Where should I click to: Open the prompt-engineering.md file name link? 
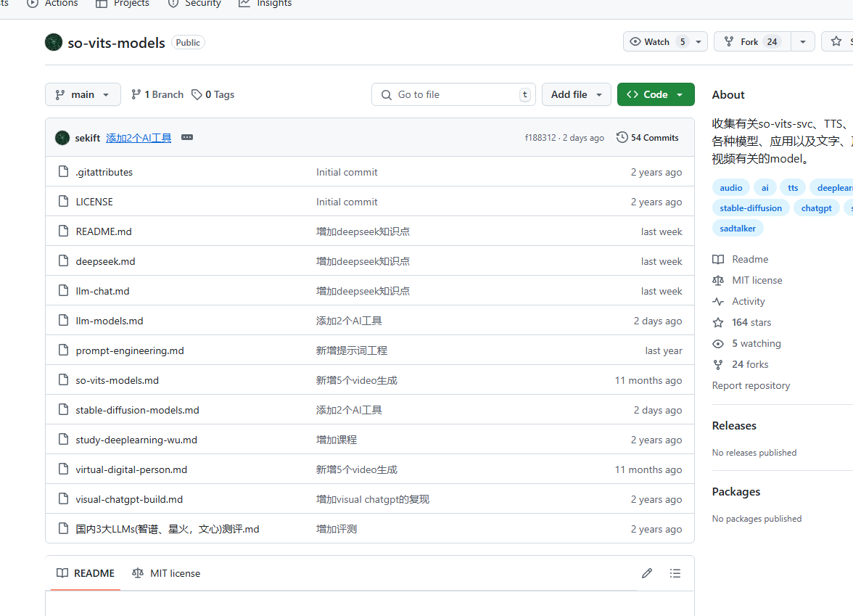coord(130,350)
